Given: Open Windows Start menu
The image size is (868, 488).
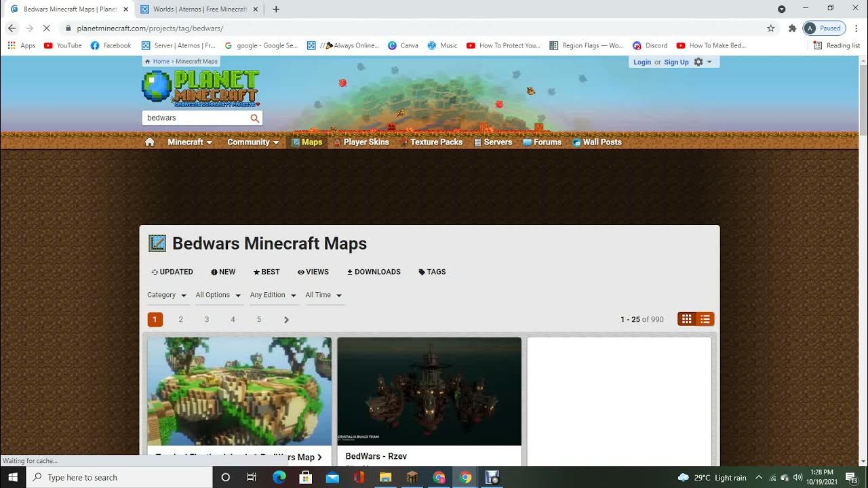Looking at the screenshot, I should coord(13,477).
